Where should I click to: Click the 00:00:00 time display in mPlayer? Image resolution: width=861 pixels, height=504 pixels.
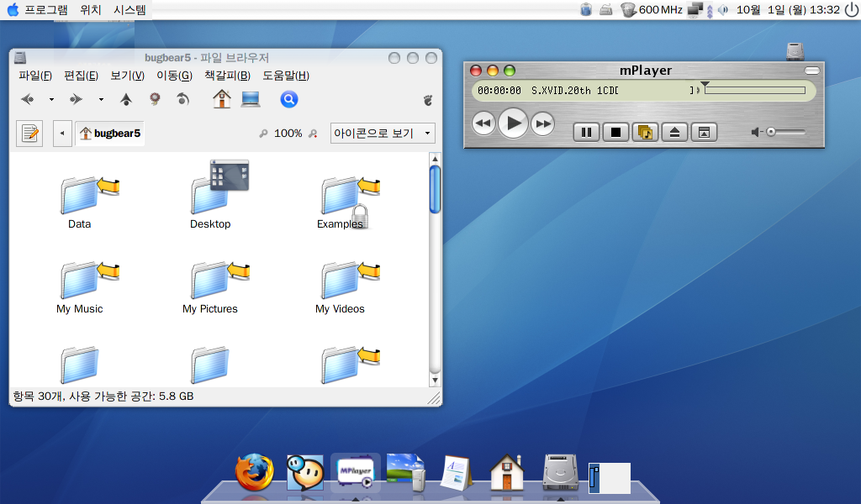[499, 91]
